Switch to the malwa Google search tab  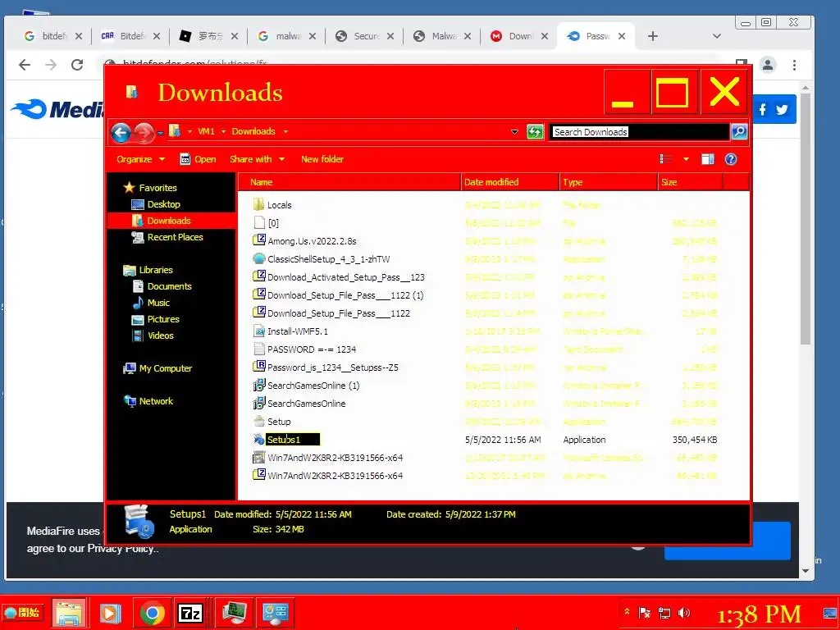pyautogui.click(x=286, y=36)
